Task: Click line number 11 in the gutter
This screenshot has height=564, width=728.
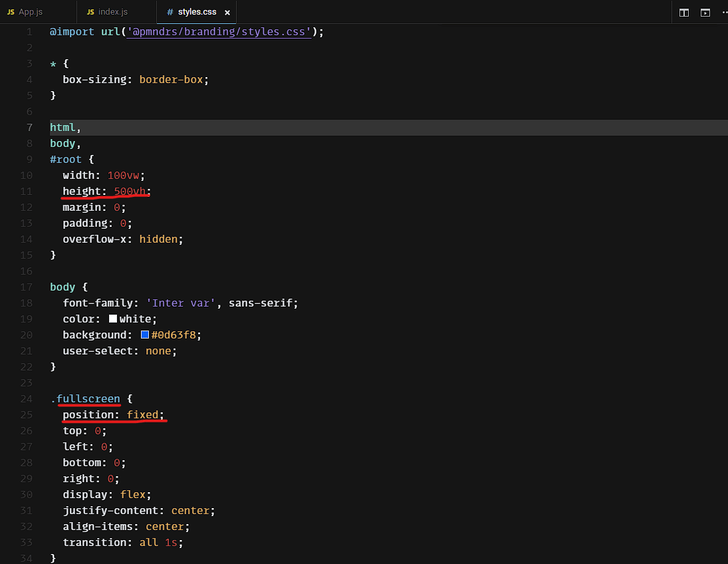Action: (27, 192)
